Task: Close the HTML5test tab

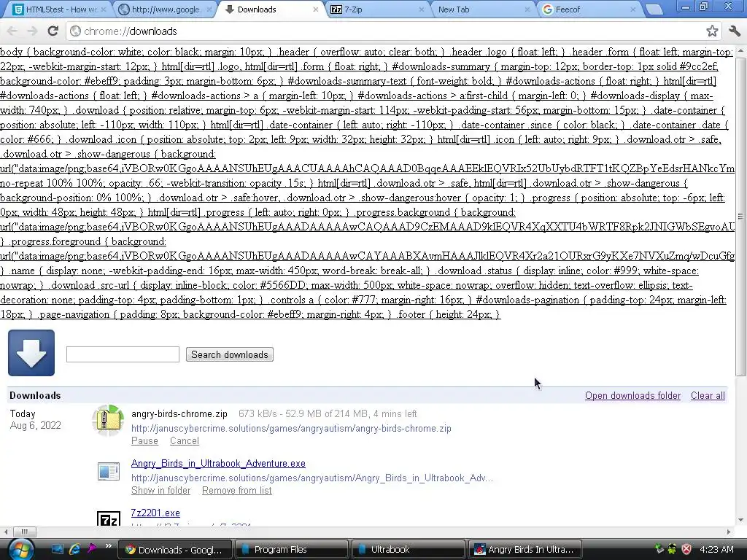Action: click(104, 9)
